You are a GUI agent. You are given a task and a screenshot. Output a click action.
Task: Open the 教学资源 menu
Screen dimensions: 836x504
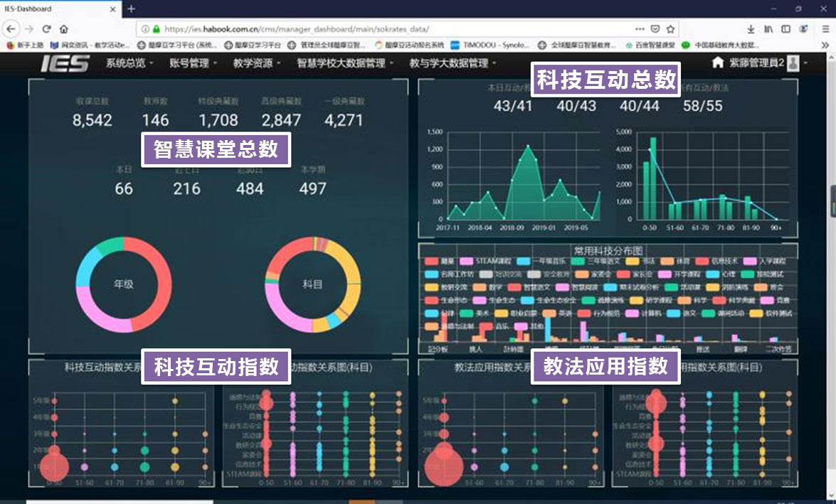tap(256, 63)
